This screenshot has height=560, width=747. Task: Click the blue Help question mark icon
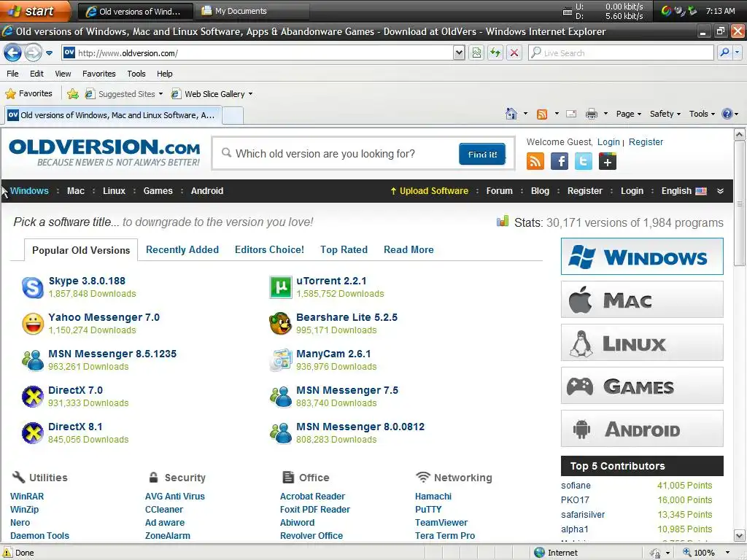coord(727,114)
